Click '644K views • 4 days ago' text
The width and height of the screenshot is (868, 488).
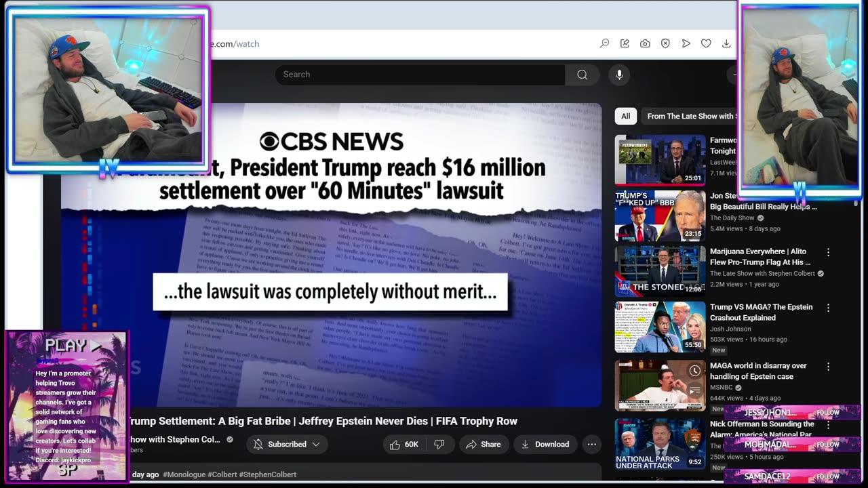pos(745,398)
